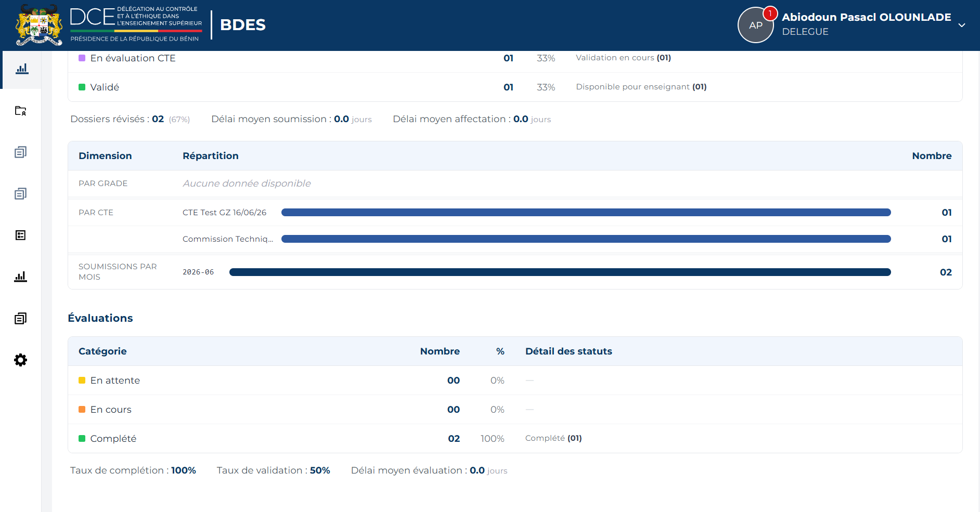Image resolution: width=980 pixels, height=512 pixels.
Task: Click the gray documents icon directly below the folder icon
Action: pos(21,152)
